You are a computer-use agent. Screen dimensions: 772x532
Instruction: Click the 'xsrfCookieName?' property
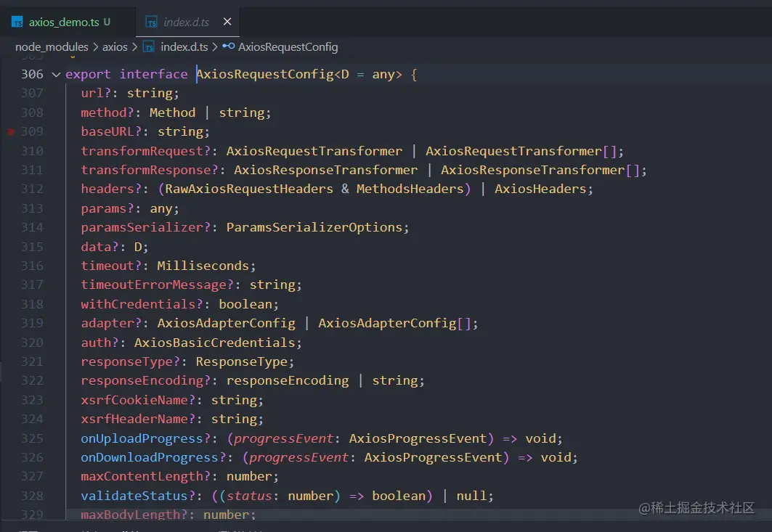pyautogui.click(x=138, y=400)
